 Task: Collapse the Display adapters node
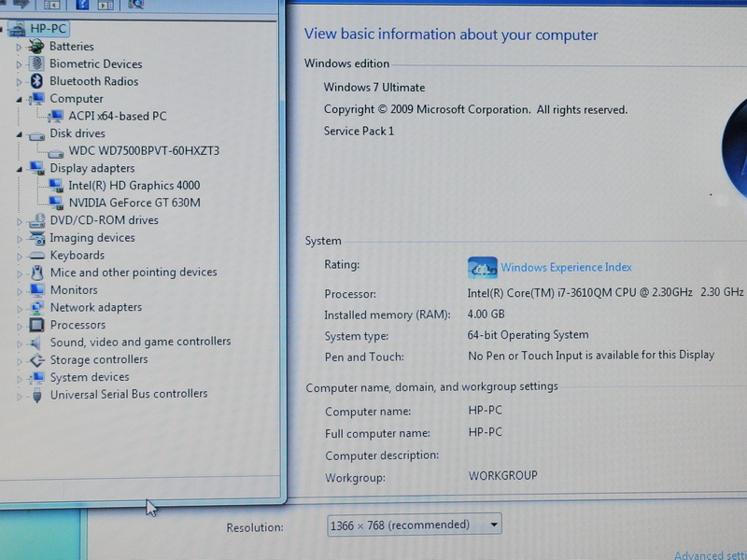pos(19,169)
